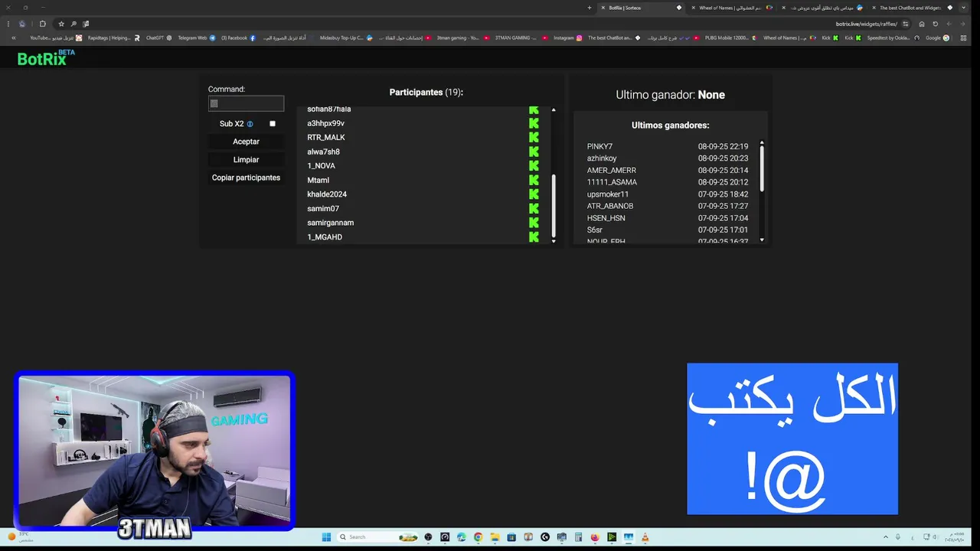Click the Command input field
The width and height of the screenshot is (980, 551).
pyautogui.click(x=246, y=103)
